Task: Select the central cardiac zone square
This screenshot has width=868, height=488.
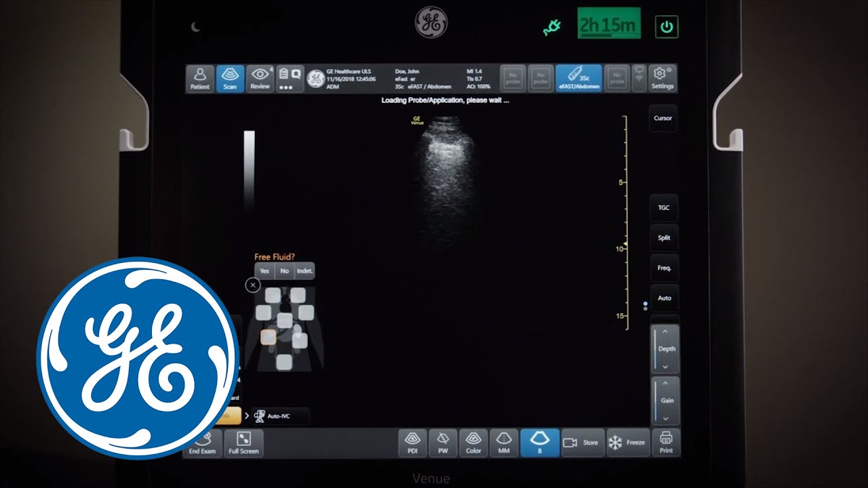Action: coord(285,320)
